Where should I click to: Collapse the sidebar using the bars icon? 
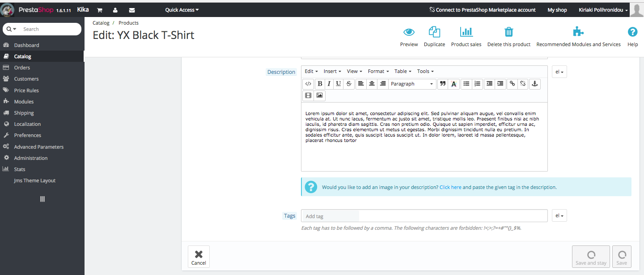click(42, 199)
